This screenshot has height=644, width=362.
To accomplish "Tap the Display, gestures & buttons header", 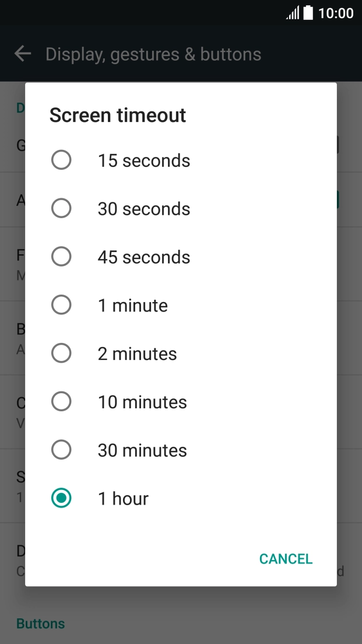I will pos(153,53).
